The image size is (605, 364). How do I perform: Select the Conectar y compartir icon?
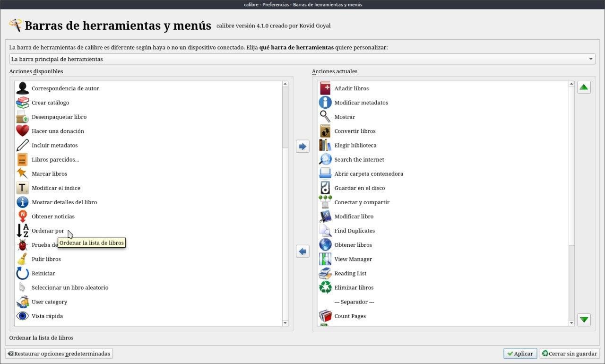[325, 202]
